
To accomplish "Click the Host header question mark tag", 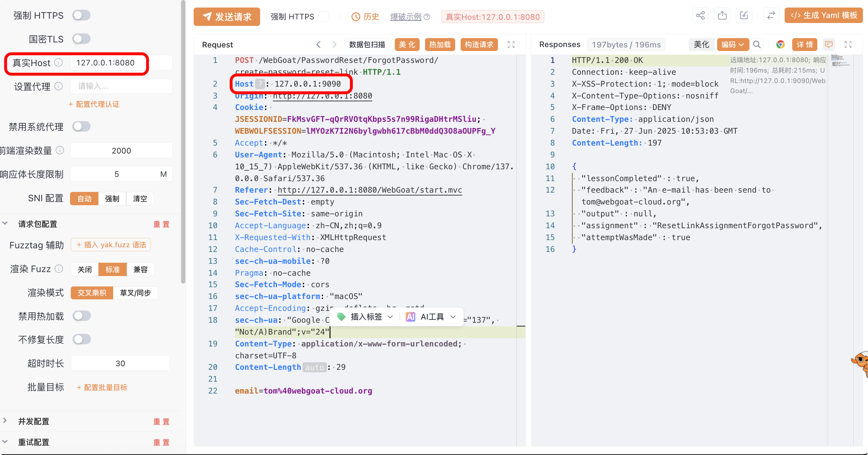I will 260,84.
